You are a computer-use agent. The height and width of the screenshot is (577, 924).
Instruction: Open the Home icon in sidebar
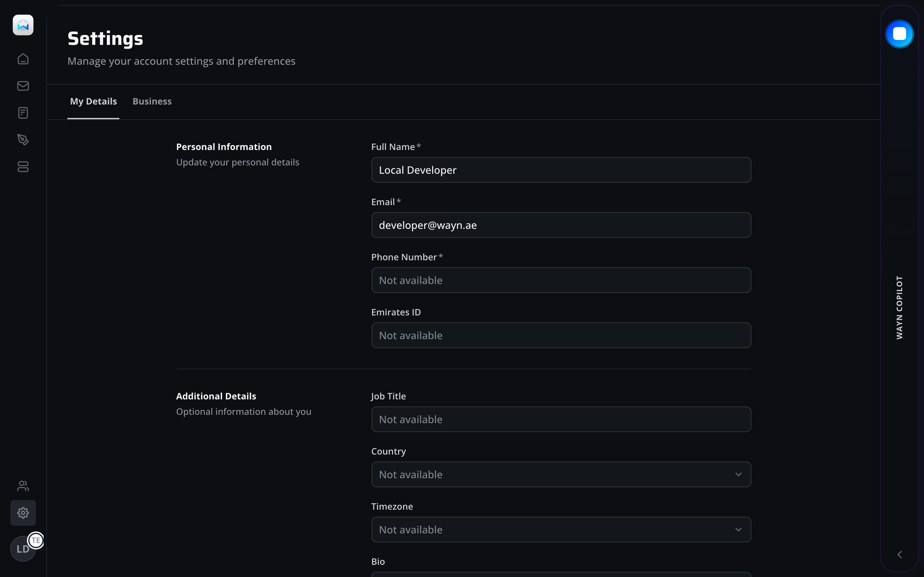23,59
